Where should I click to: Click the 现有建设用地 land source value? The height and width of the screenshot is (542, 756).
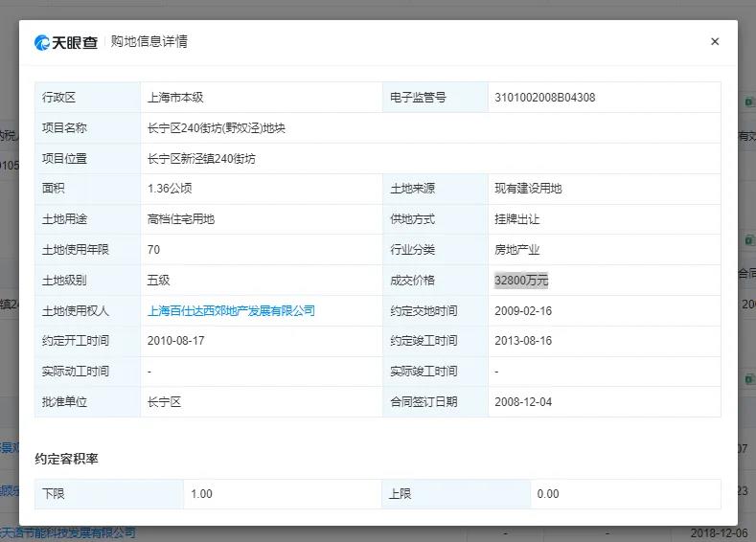click(x=528, y=189)
